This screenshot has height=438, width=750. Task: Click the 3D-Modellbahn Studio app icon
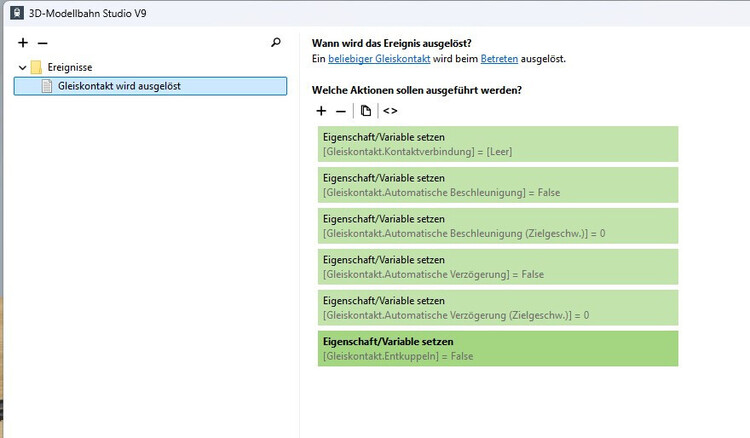[x=17, y=13]
